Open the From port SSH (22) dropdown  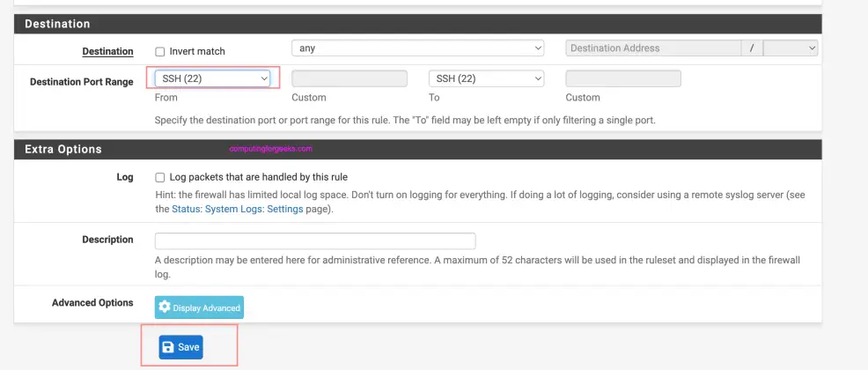[212, 78]
